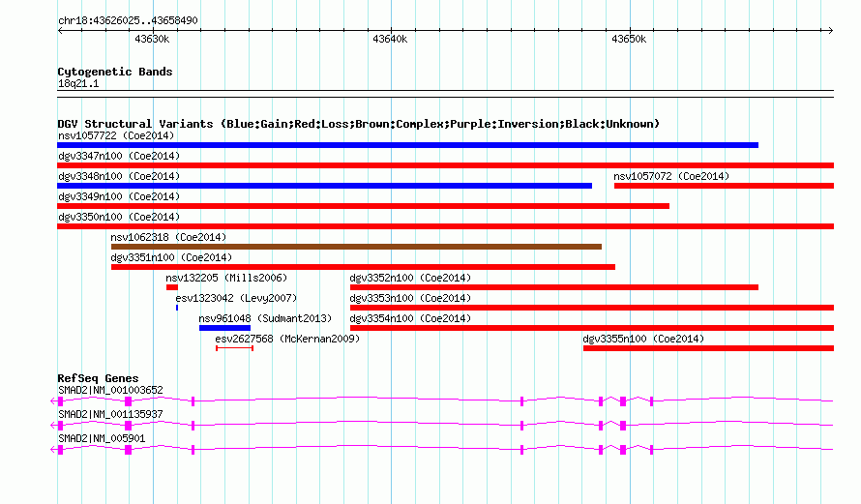This screenshot has height=504, width=861.
Task: Click the DGV Structural Variants track title
Action: [359, 124]
